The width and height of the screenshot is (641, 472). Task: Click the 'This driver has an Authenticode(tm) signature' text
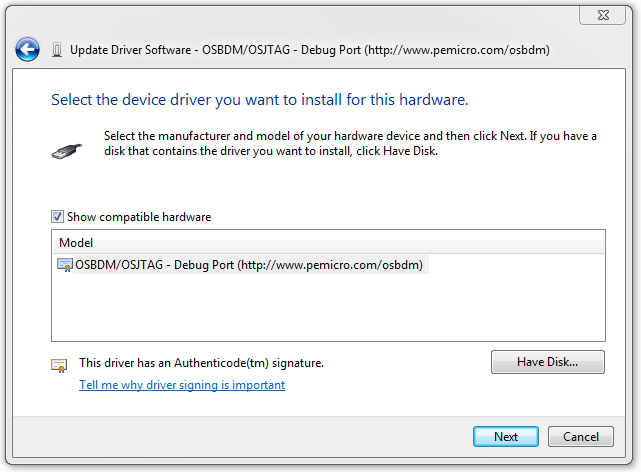(x=201, y=363)
